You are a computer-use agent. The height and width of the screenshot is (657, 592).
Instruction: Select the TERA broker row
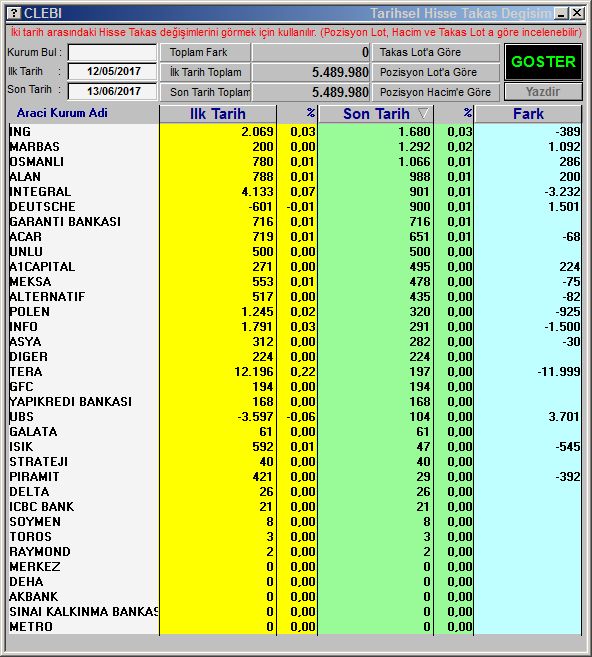point(295,372)
